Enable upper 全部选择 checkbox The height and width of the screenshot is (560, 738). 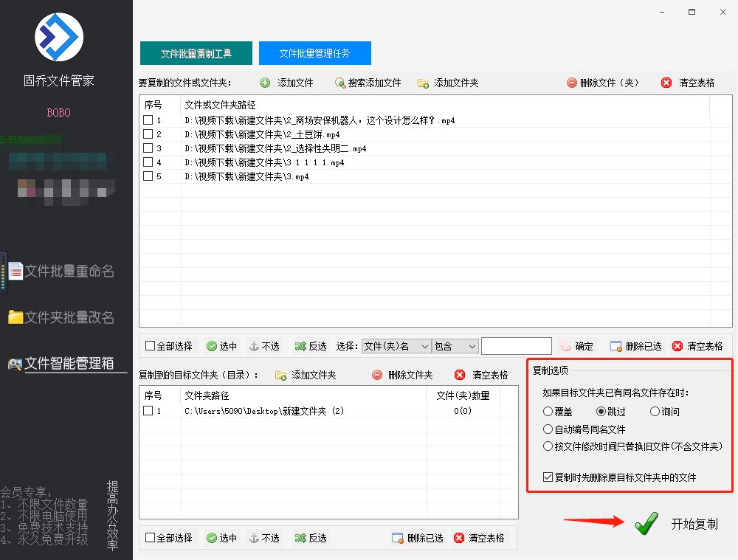click(x=150, y=346)
